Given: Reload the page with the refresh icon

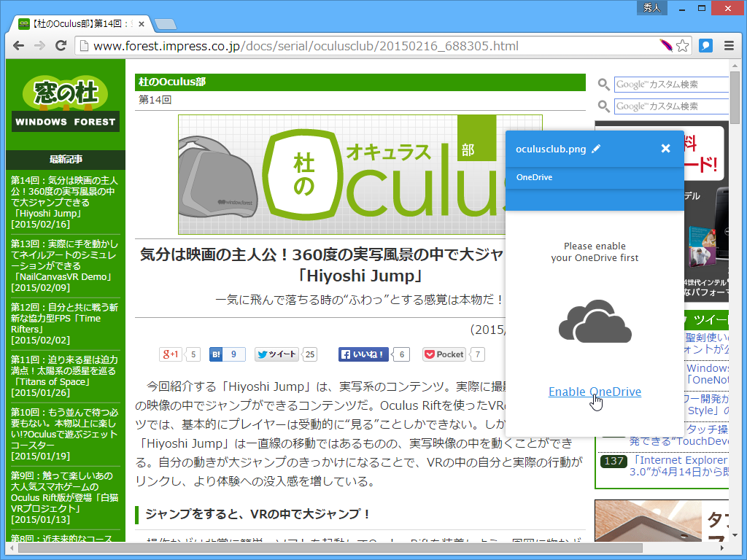Looking at the screenshot, I should 61,45.
